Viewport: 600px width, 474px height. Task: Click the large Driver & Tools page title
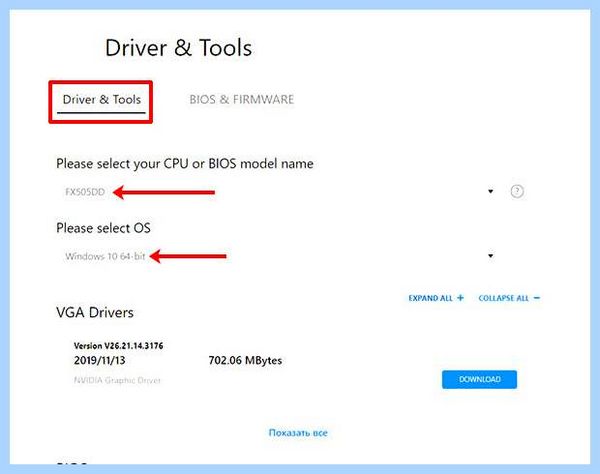click(x=178, y=48)
